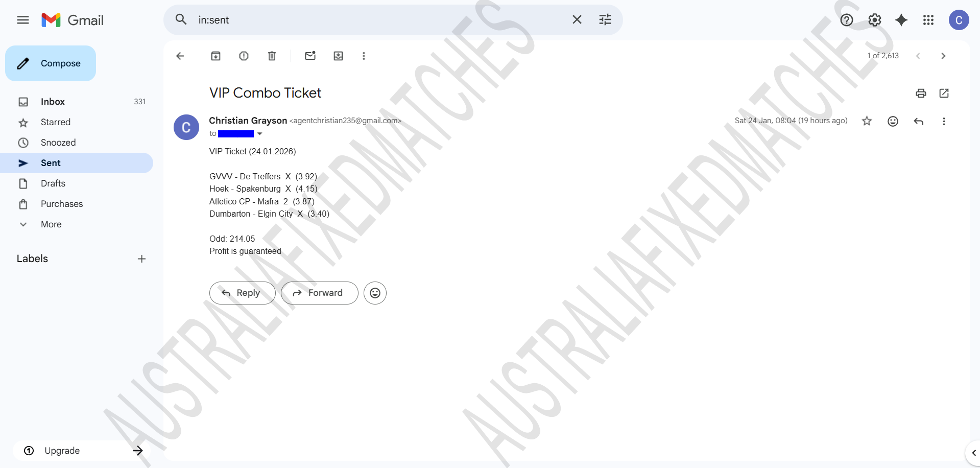Delete this email with the trash icon
The width and height of the screenshot is (980, 468).
(x=272, y=56)
